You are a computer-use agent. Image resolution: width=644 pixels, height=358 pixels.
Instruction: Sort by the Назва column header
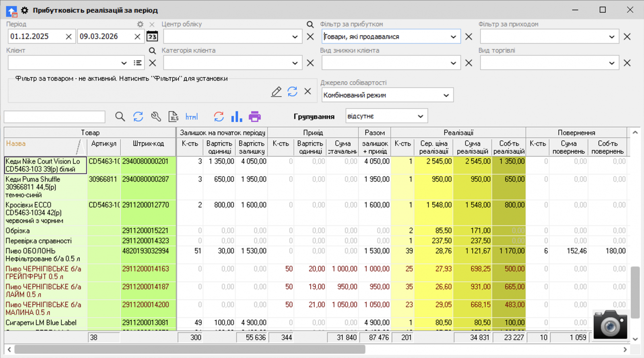tap(40, 144)
